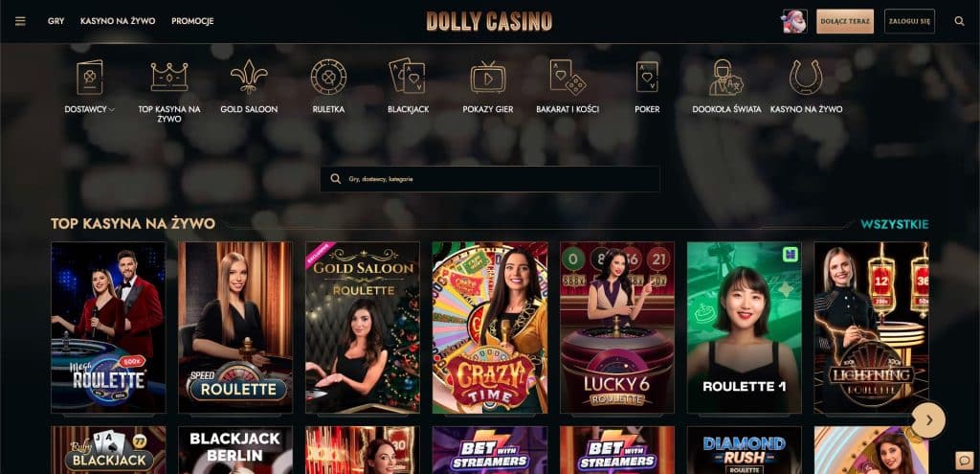
Task: Expand the Dostawcy providers dropdown
Action: (x=89, y=109)
